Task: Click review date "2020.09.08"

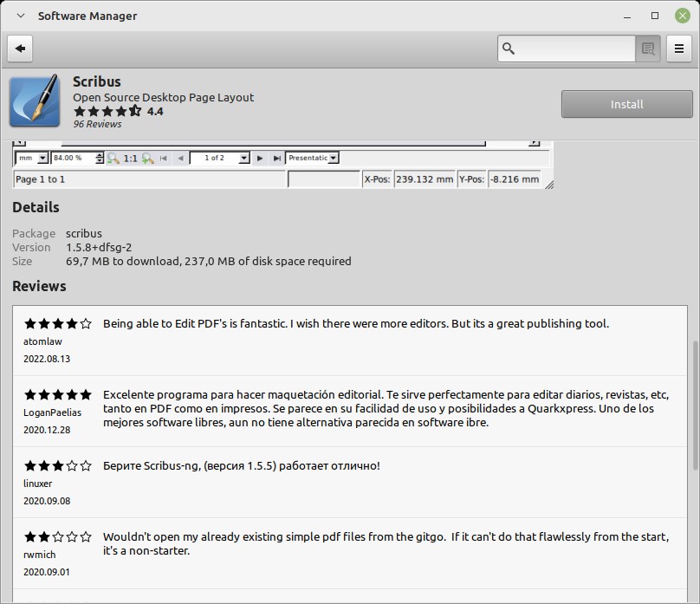Action: pyautogui.click(x=47, y=501)
